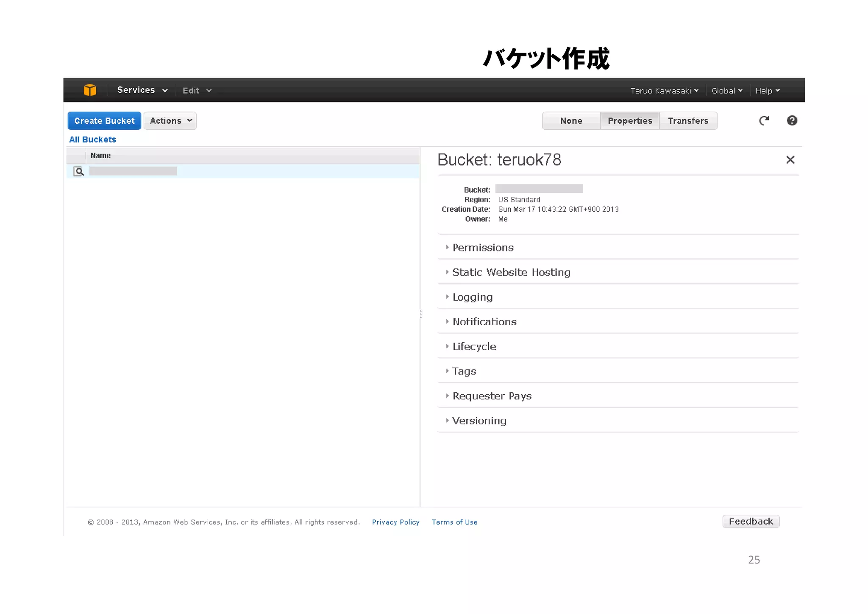Expand the Lifecycle section

tap(618, 346)
